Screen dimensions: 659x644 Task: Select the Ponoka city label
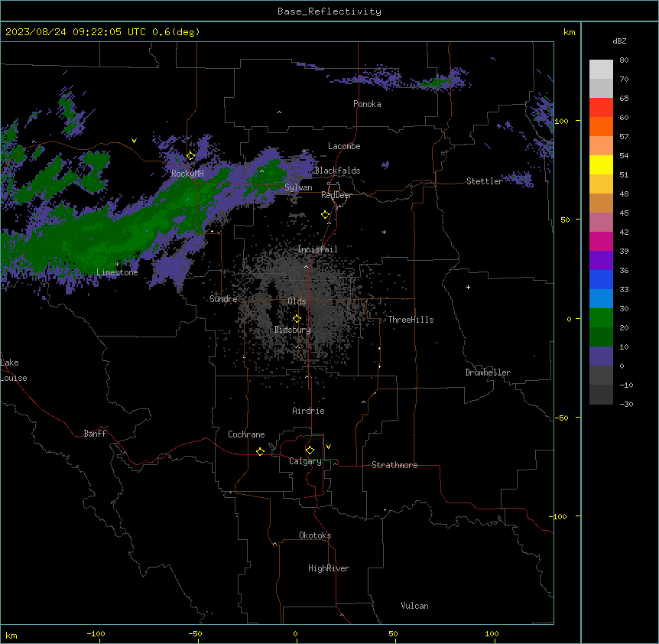[367, 104]
